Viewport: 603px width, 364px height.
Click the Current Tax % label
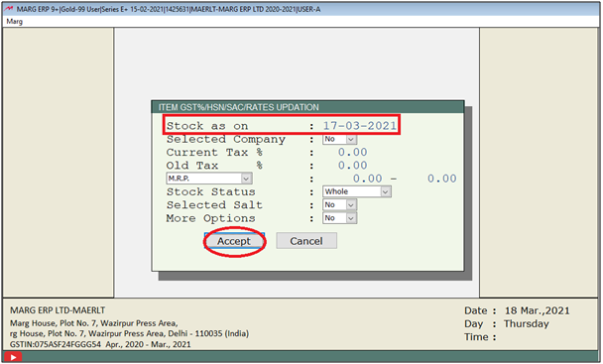[x=214, y=152]
